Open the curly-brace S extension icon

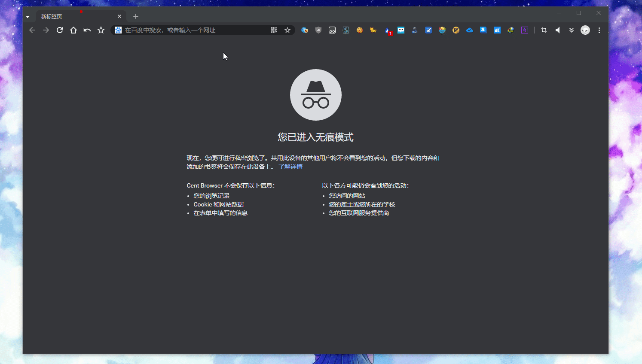click(x=346, y=30)
